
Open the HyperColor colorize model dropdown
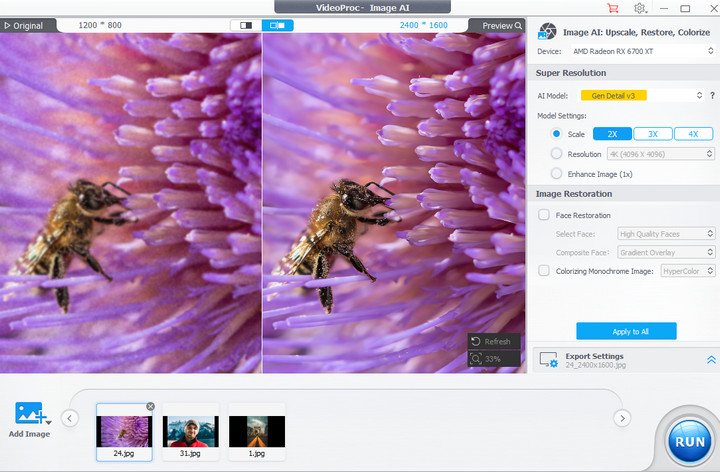[688, 271]
